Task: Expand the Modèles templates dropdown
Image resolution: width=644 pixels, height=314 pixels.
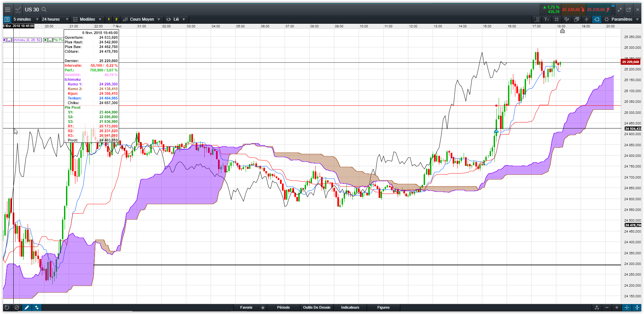Action: coord(87,19)
